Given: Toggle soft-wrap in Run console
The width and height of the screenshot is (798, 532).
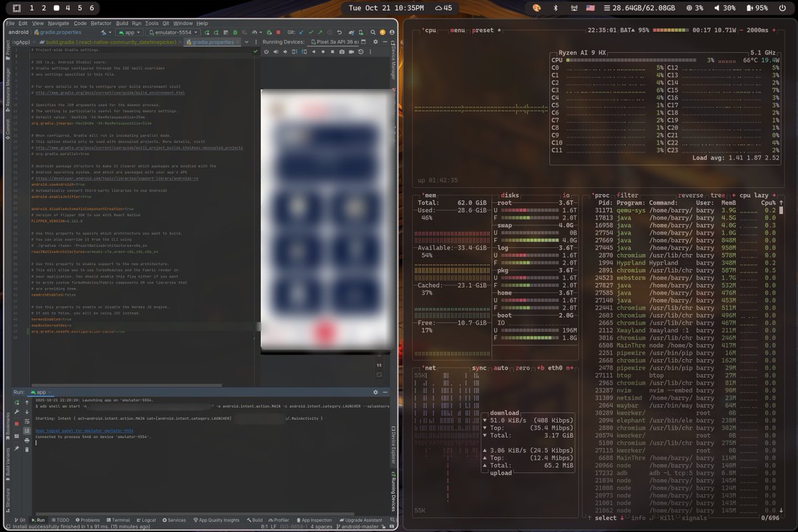Looking at the screenshot, I should tap(27, 421).
